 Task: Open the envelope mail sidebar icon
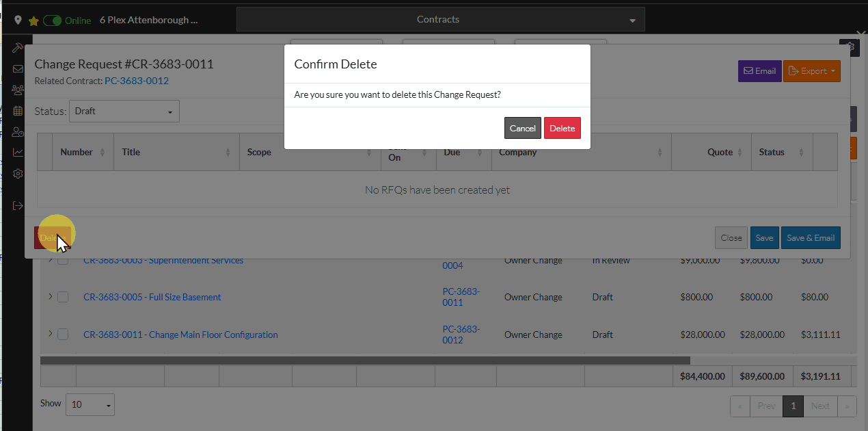click(18, 69)
